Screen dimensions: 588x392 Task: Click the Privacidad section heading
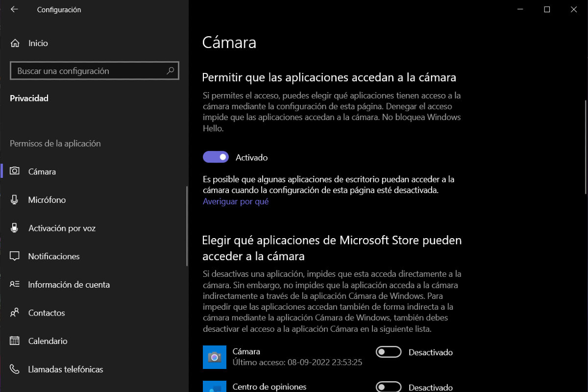[x=29, y=98]
